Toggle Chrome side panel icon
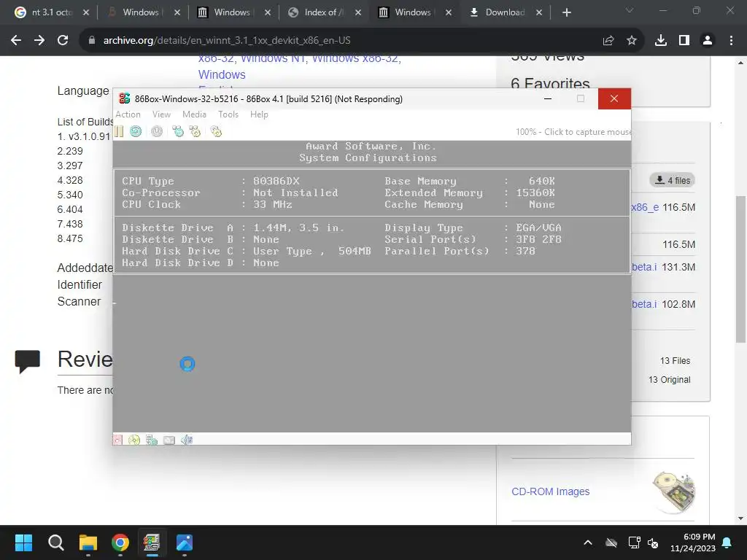 tap(684, 41)
